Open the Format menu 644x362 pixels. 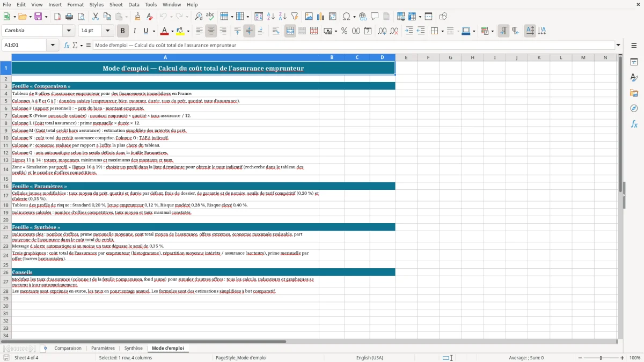75,4
